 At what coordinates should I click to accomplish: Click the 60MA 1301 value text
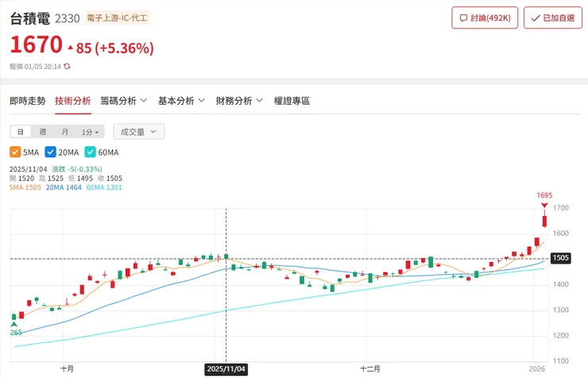(x=104, y=187)
